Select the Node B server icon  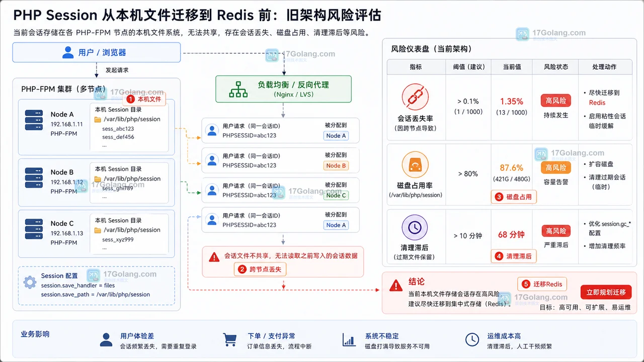pyautogui.click(x=34, y=178)
